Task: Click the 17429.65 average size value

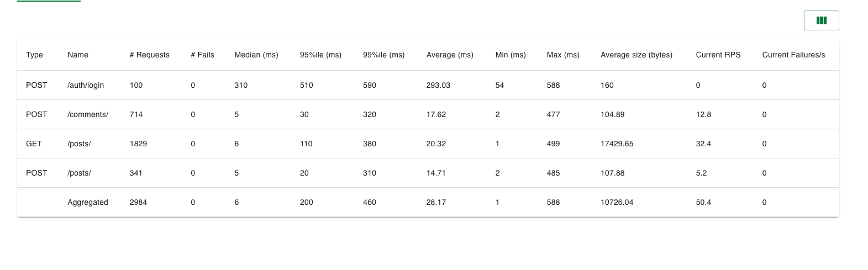Action: click(617, 144)
